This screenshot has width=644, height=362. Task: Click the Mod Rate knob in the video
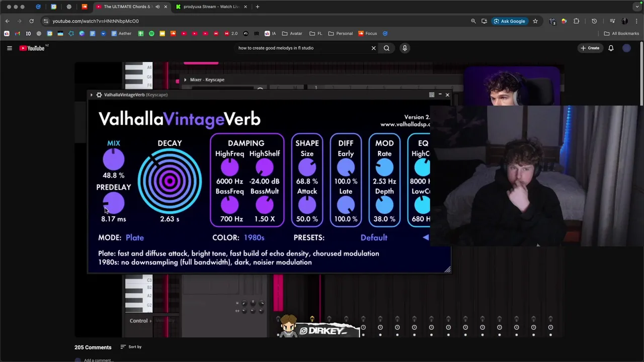pyautogui.click(x=384, y=168)
